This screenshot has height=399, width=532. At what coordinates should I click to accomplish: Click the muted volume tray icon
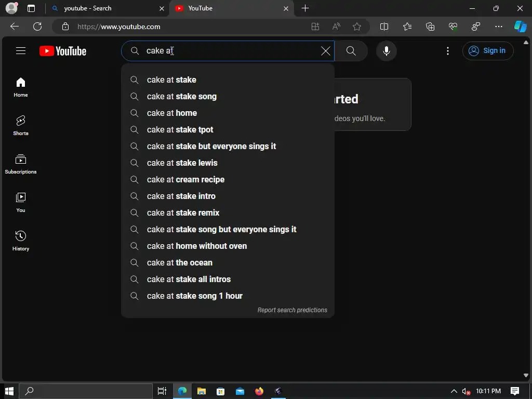click(x=466, y=392)
